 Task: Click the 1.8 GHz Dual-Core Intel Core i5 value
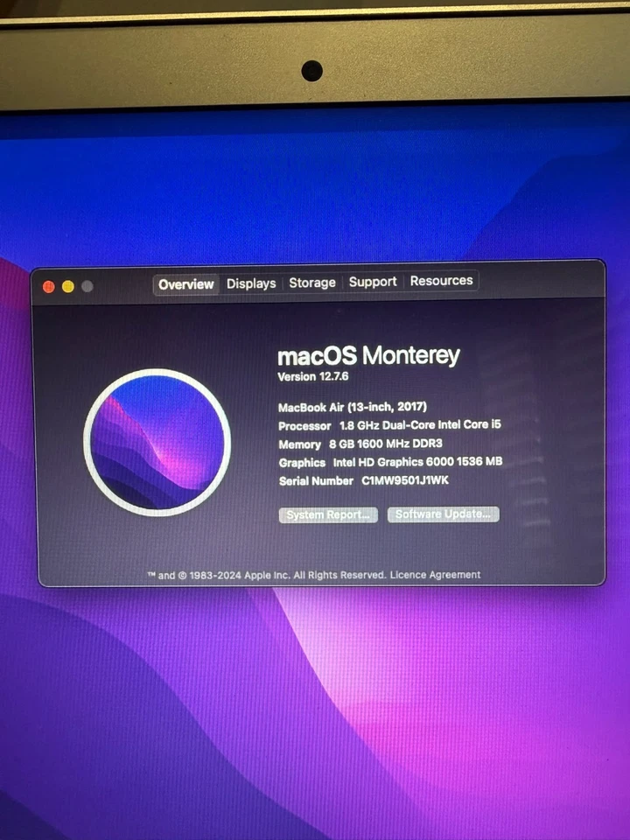tap(421, 425)
